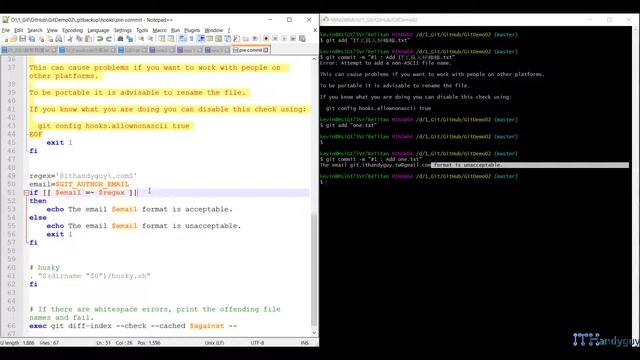Close the pre-commit tab with its red X
The width and height of the screenshot is (640, 360).
tap(265, 50)
